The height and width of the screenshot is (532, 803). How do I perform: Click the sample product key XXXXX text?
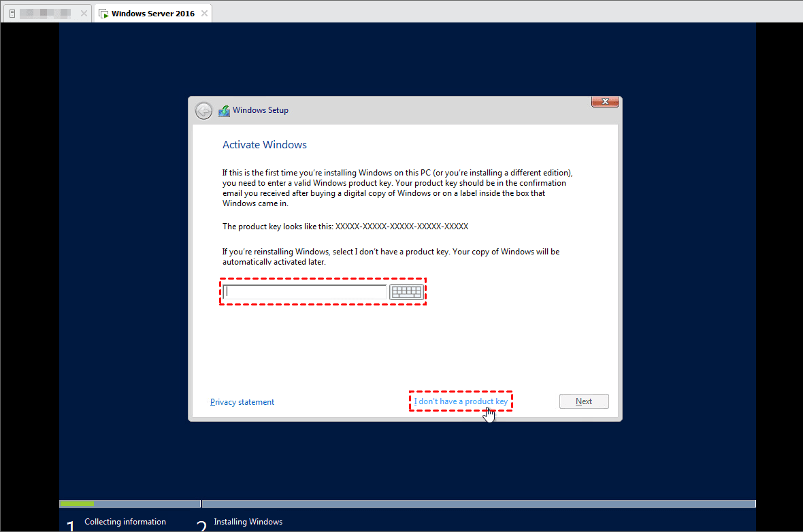click(401, 227)
